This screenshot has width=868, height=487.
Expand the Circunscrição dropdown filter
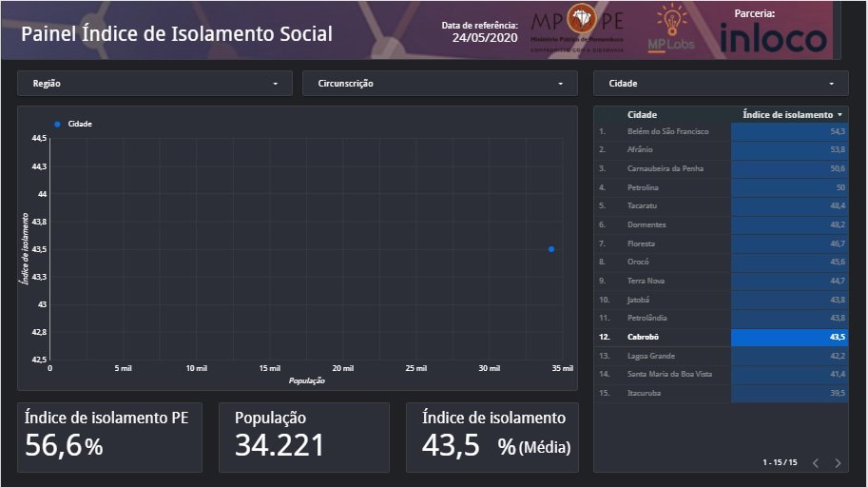[x=439, y=84]
